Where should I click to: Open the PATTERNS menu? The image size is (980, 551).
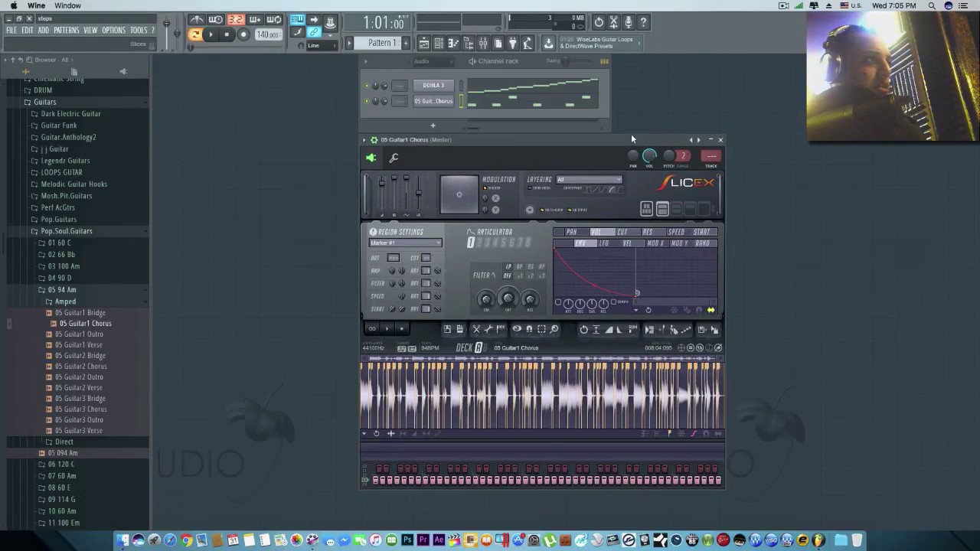(67, 31)
